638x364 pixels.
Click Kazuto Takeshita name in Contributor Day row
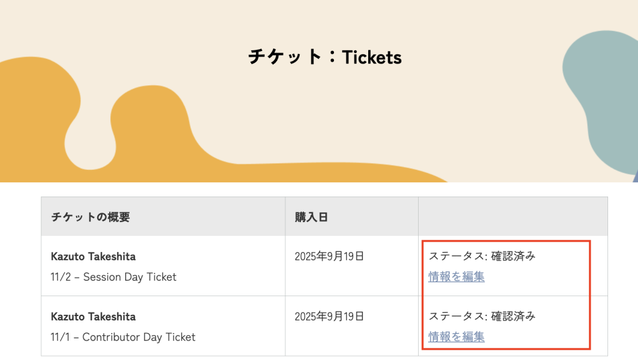[x=93, y=317]
